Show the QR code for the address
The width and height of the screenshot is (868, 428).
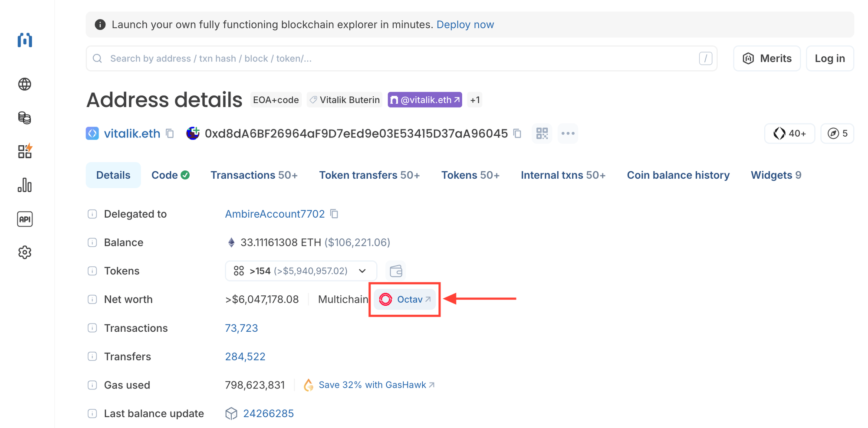542,134
